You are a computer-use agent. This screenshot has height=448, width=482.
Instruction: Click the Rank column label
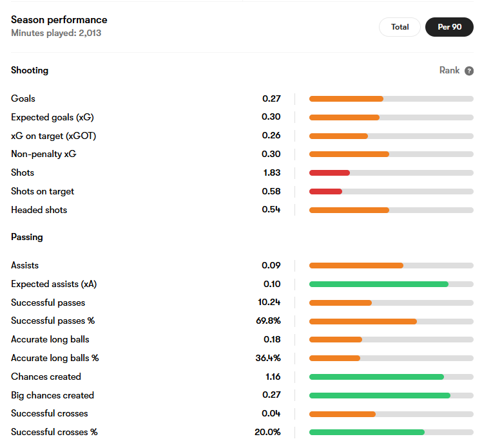coord(449,70)
